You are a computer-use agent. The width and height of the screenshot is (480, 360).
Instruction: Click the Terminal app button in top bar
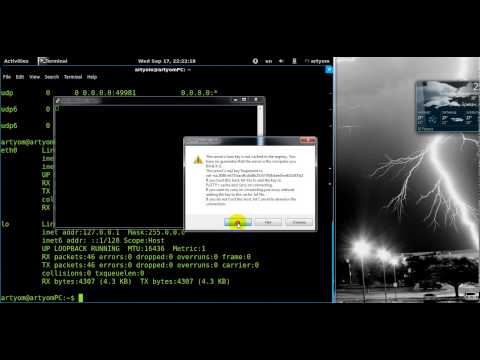tap(53, 61)
